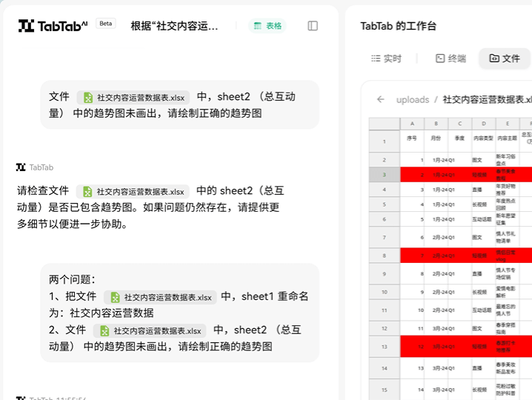The image size is (532, 400).
Task: Click the 直播 cell in row 14
Action: click(484, 368)
